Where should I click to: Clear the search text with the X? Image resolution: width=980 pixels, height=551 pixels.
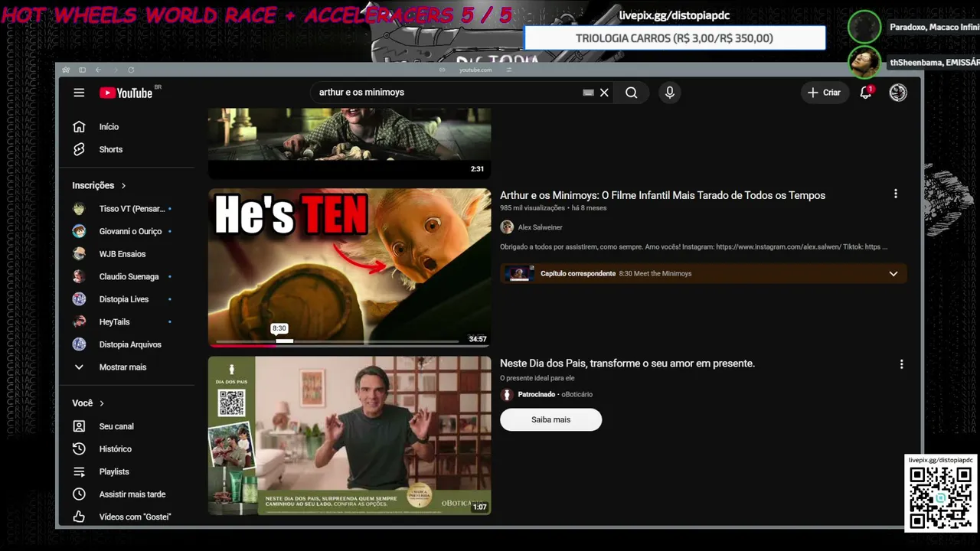pos(604,93)
